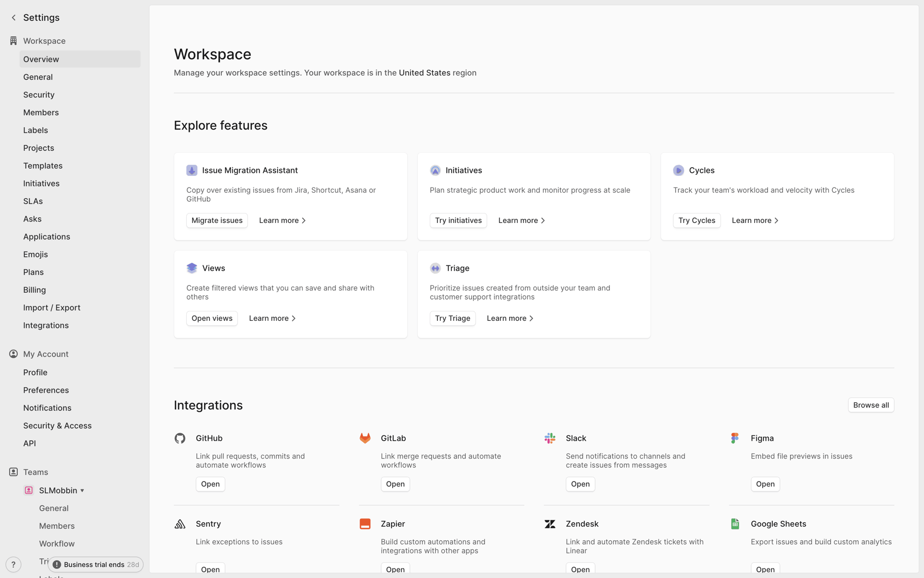Expand the SLMobbin team dropdown arrow
The height and width of the screenshot is (578, 924).
point(82,491)
